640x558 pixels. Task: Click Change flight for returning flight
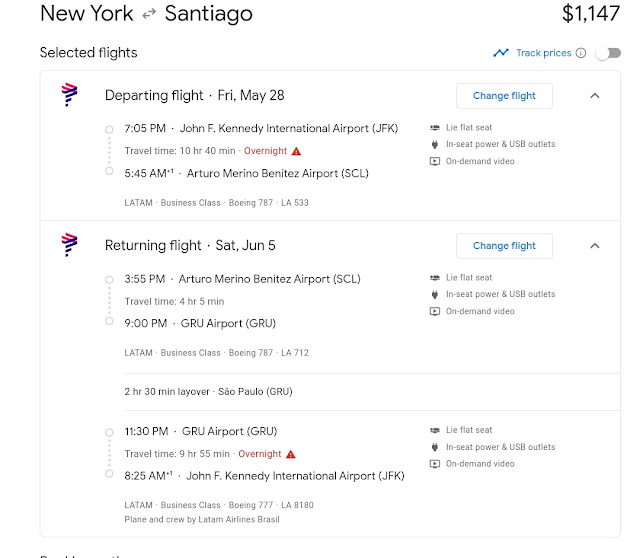click(x=504, y=246)
